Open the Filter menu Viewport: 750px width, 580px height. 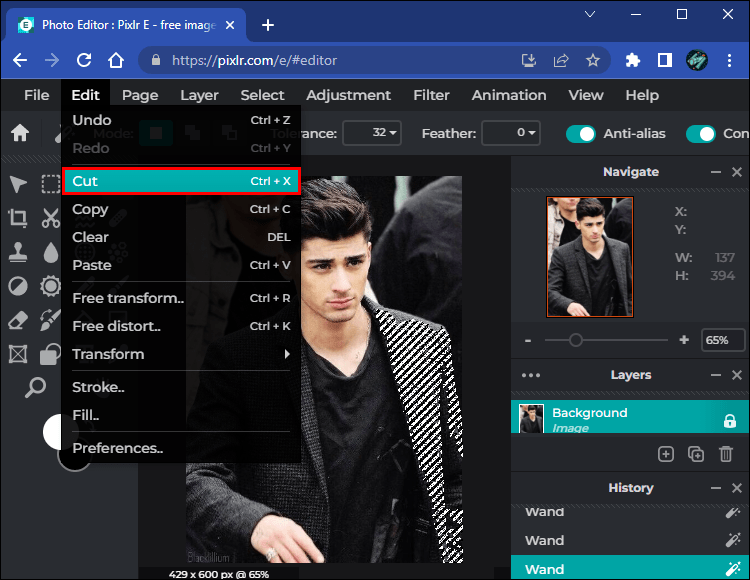(x=431, y=95)
